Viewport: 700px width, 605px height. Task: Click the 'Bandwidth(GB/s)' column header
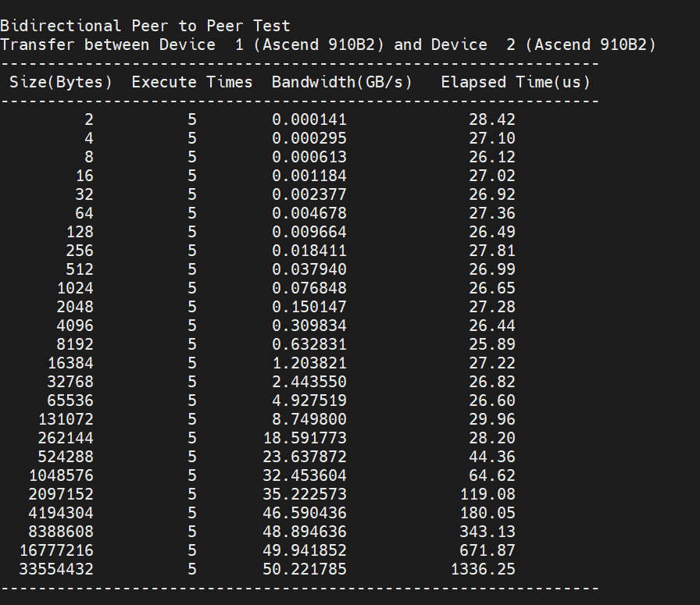[341, 82]
